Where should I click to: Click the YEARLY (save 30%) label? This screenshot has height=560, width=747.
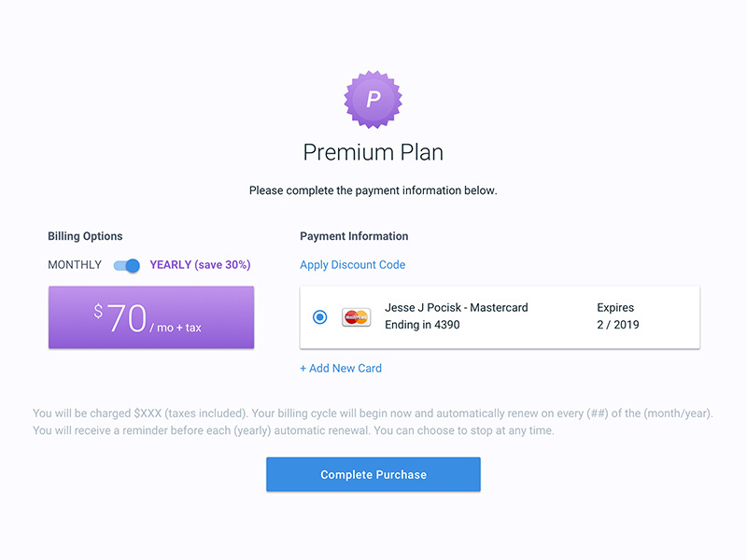[x=200, y=265]
